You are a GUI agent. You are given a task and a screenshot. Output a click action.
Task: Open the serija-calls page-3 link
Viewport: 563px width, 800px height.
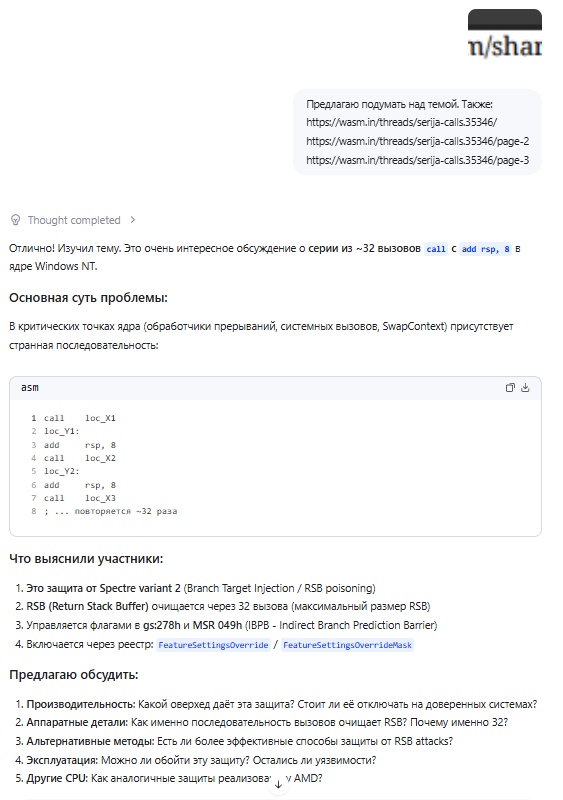418,160
